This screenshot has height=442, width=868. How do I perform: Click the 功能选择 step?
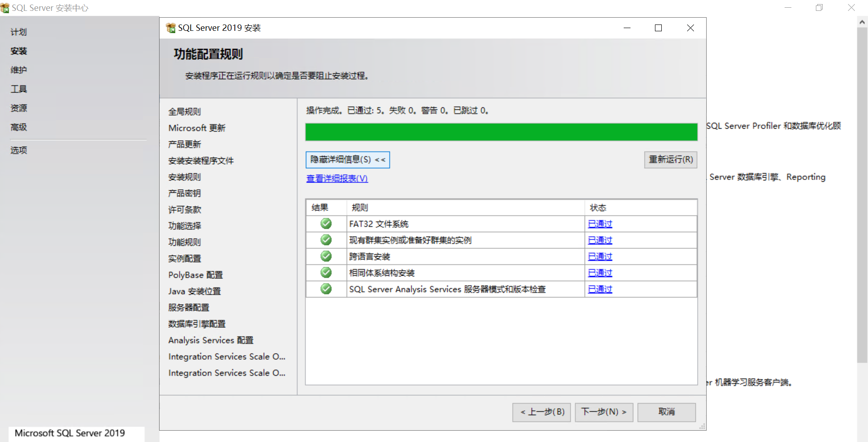click(x=184, y=226)
